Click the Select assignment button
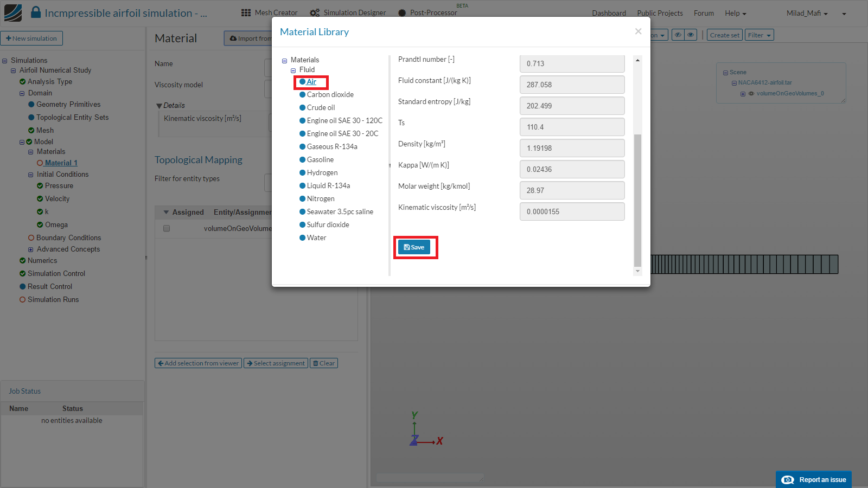 point(276,363)
